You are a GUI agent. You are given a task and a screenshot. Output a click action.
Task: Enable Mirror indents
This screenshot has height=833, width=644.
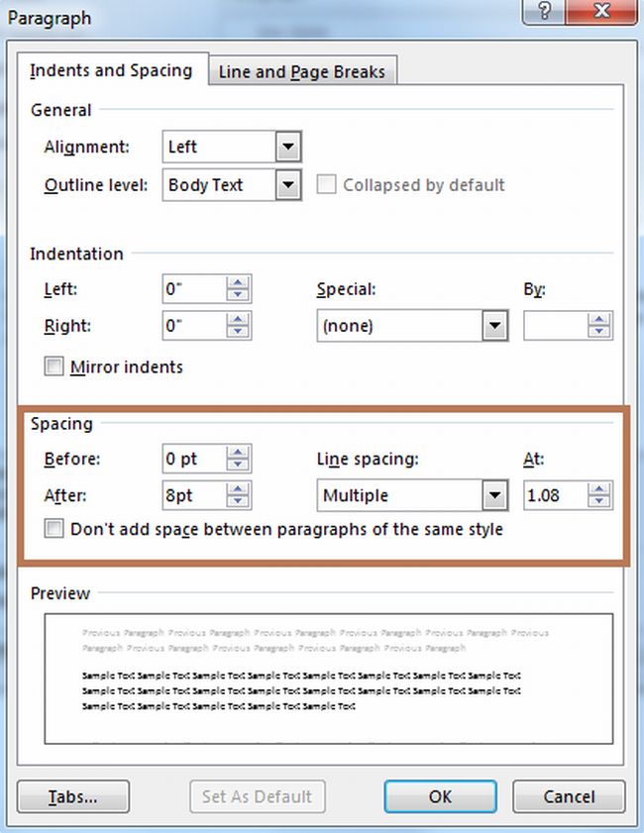54,366
